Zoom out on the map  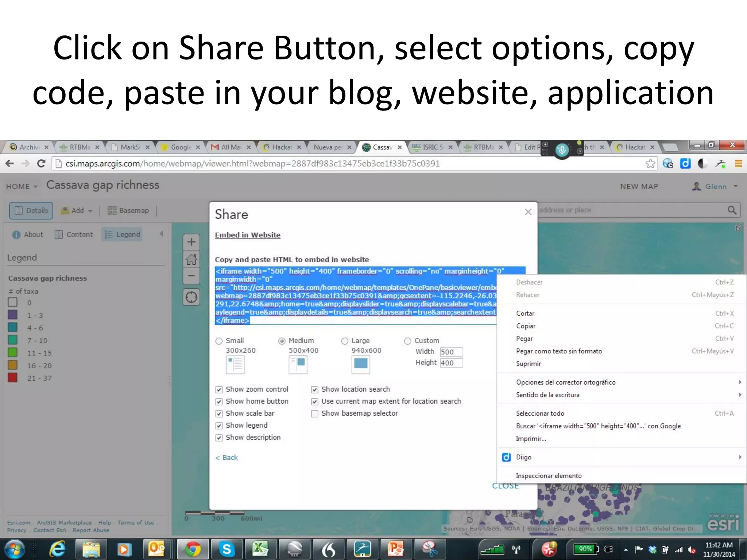pyautogui.click(x=191, y=276)
